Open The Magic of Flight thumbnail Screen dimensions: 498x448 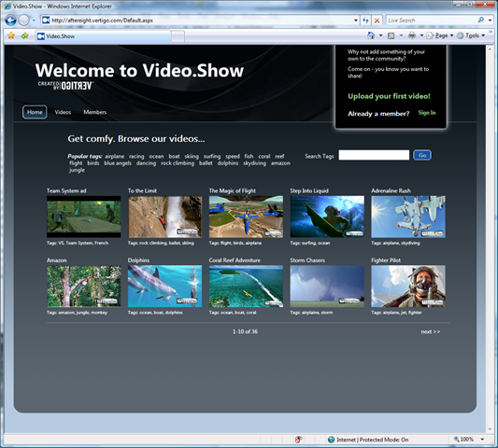click(246, 217)
